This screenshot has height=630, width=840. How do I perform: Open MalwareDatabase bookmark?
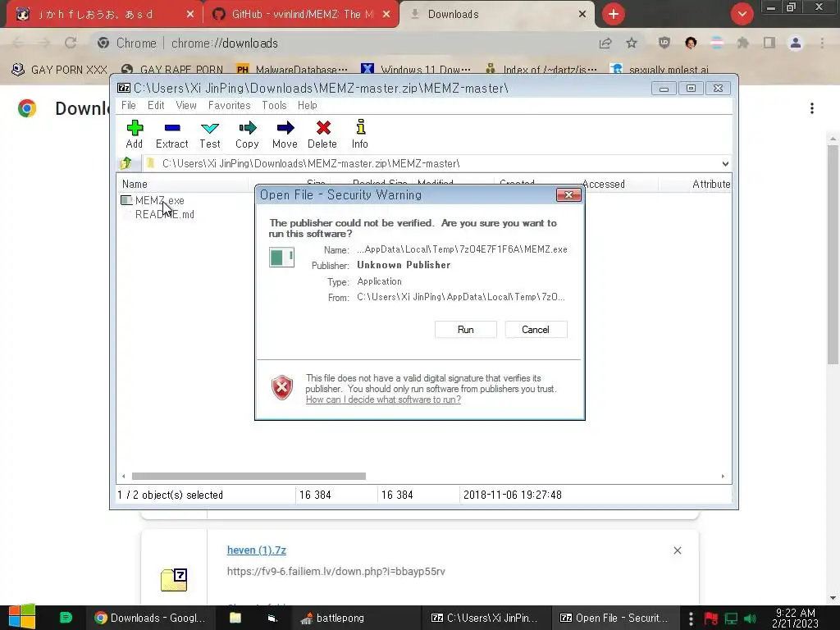pos(292,70)
